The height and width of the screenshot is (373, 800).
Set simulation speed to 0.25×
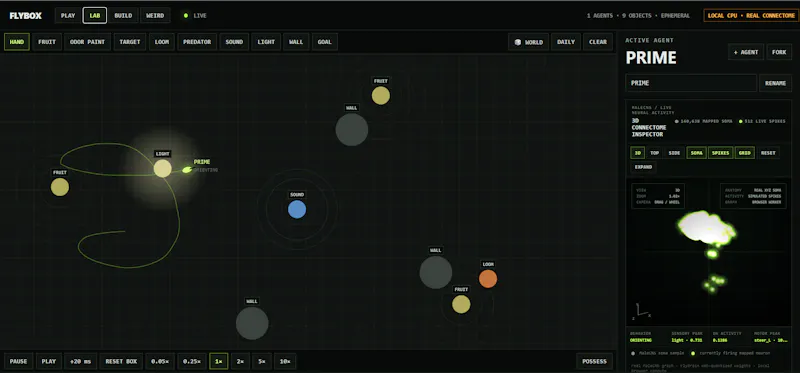192,361
